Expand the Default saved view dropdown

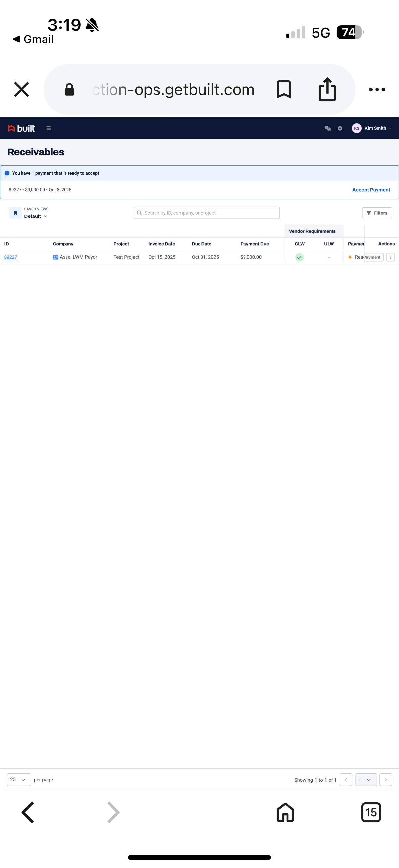pos(35,216)
